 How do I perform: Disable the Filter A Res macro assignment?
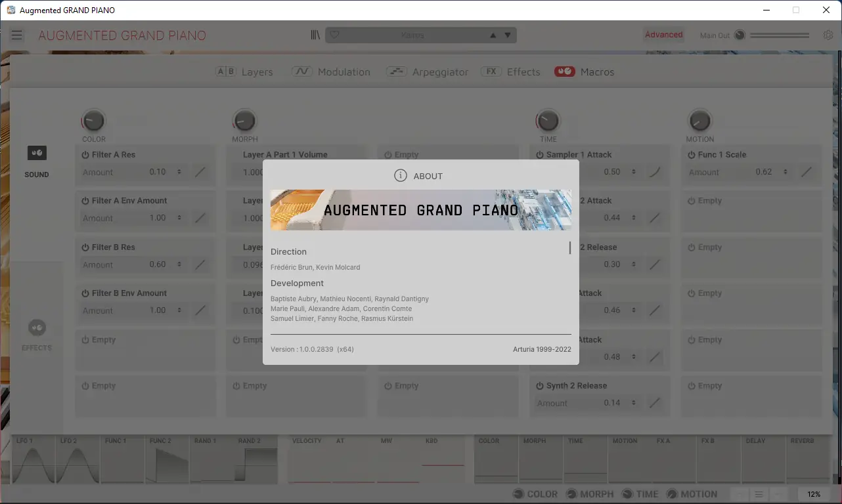[86, 154]
